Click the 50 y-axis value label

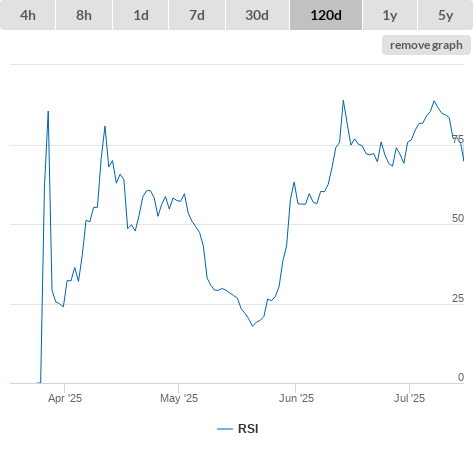tap(458, 218)
